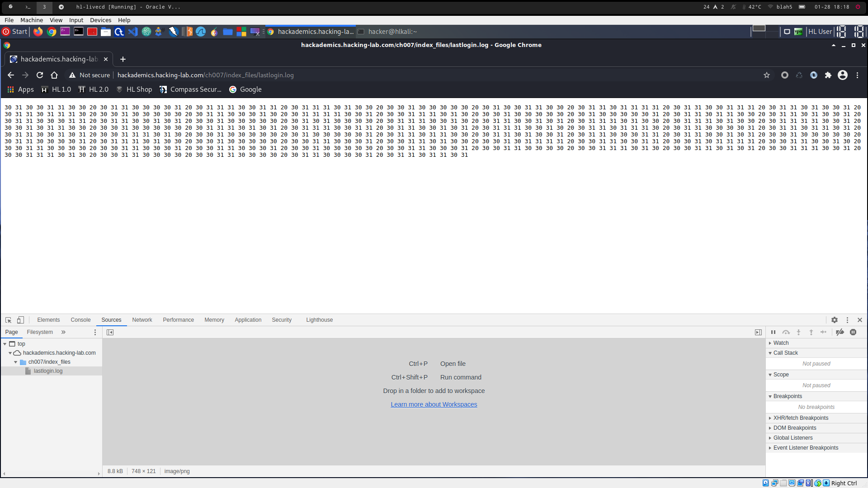Open Chrome extensions puzzle icon

pyautogui.click(x=828, y=75)
